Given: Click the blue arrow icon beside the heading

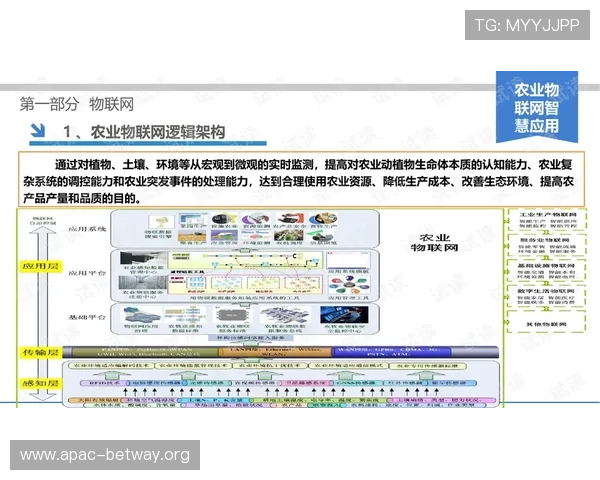Looking at the screenshot, I should pos(38,130).
